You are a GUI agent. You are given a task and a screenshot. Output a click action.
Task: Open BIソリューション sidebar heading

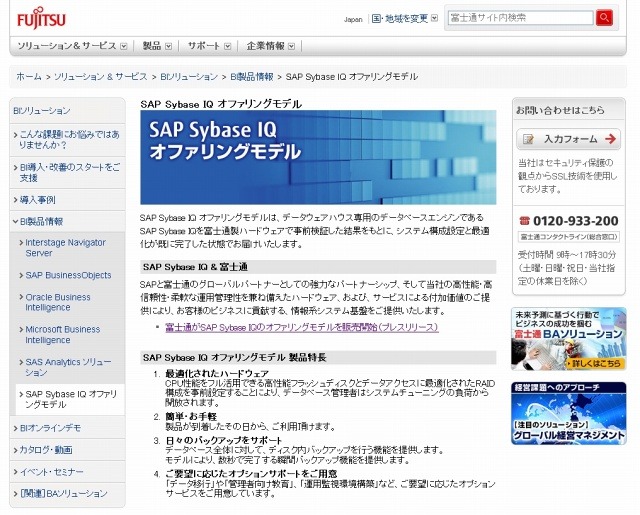pos(42,111)
